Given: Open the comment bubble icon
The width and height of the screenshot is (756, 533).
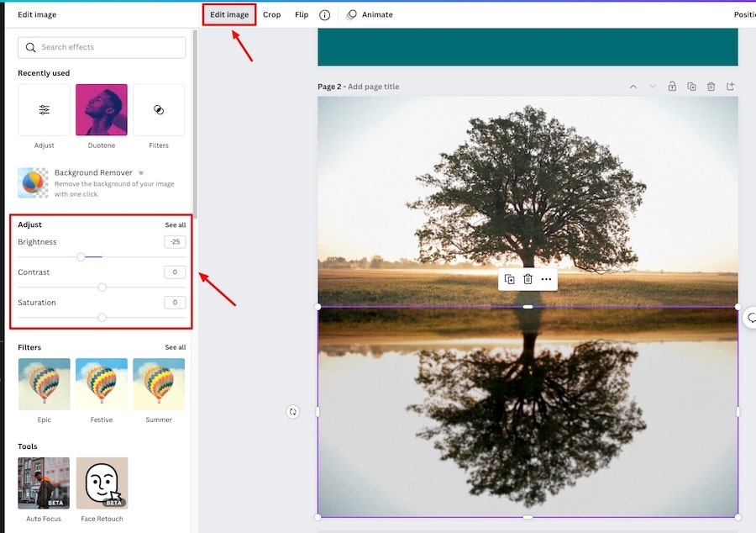Looking at the screenshot, I should (x=751, y=318).
